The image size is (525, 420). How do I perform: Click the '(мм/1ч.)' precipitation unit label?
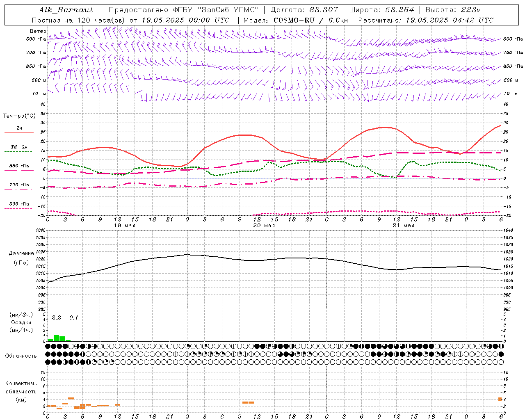coord(21,330)
